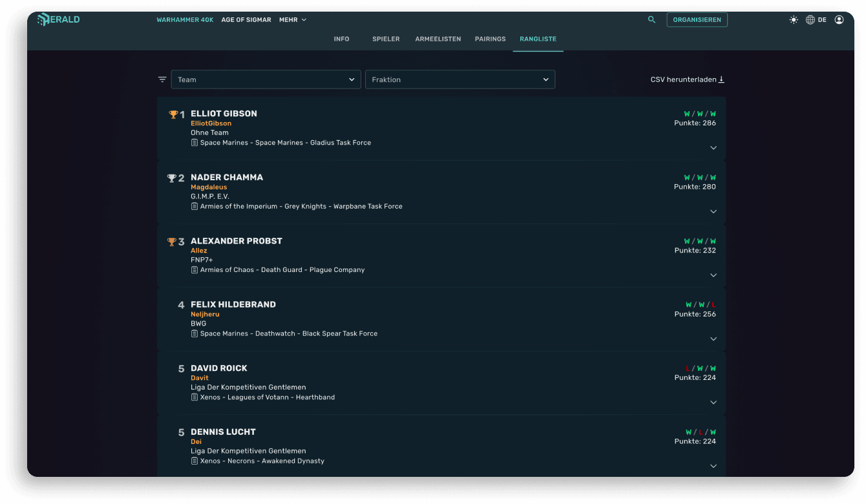Viewport: 866px width, 504px height.
Task: Click the ORGANISIEREN button
Action: [697, 20]
